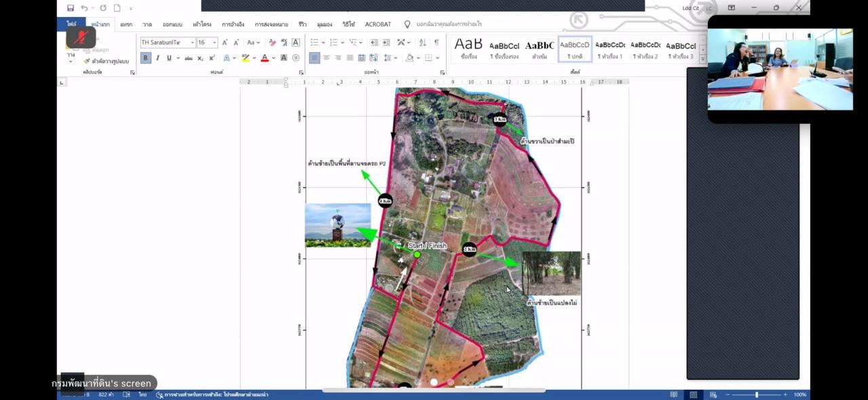Open the font name dropdown TH SarabunIT
Screen dimensions: 868x400
(193, 42)
